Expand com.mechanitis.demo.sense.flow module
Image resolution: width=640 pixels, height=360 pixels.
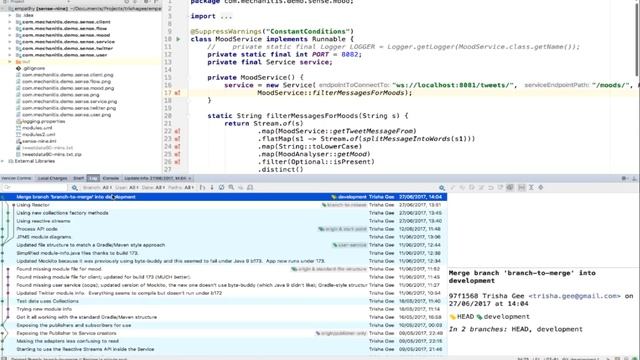point(10,29)
